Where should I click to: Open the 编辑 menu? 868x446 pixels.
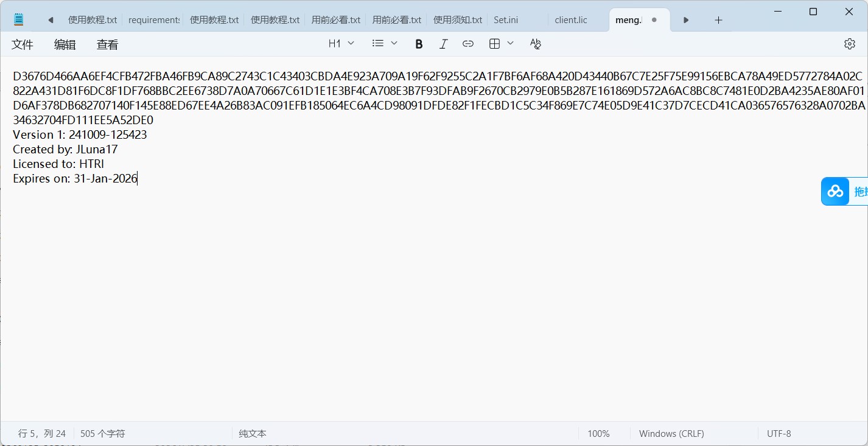click(x=65, y=44)
